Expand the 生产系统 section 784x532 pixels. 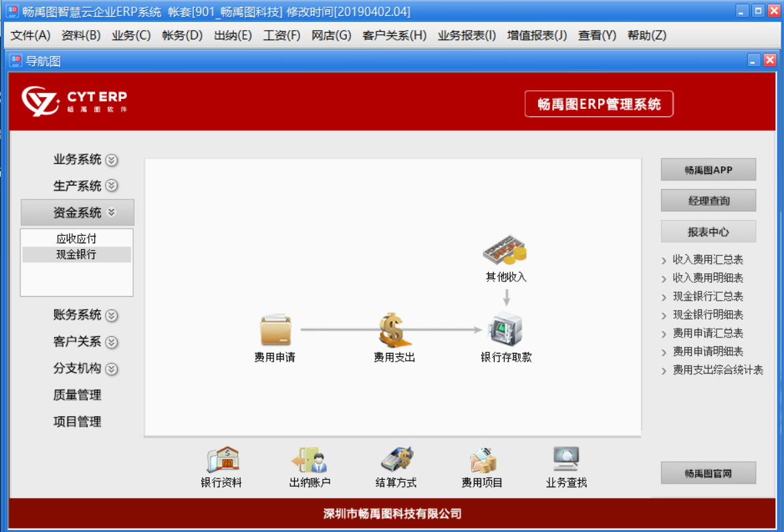pyautogui.click(x=85, y=186)
